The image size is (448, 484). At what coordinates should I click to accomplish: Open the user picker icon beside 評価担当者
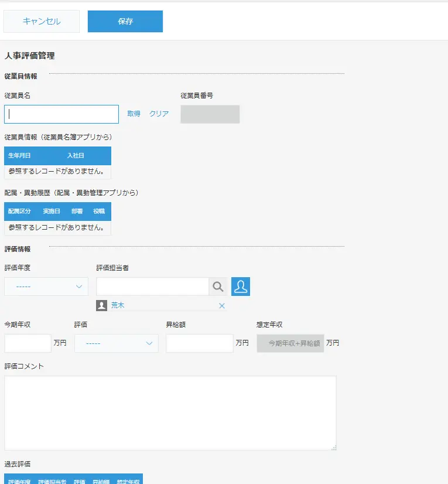click(x=241, y=287)
